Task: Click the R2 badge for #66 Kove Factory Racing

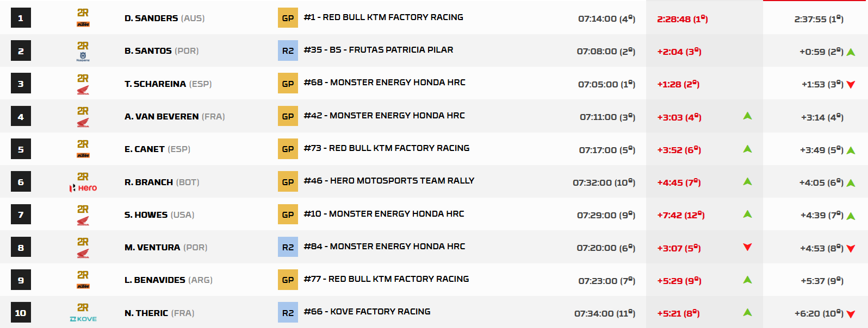Action: click(288, 313)
